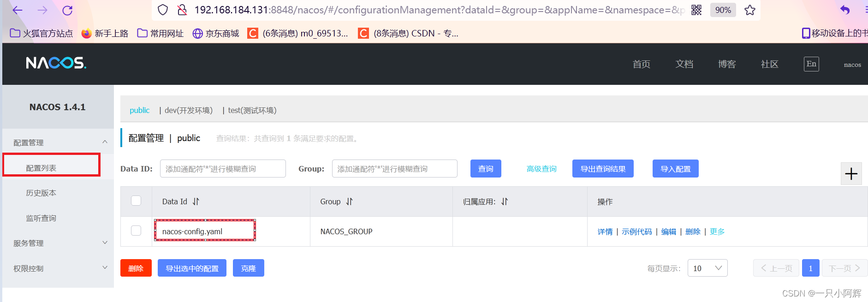
Task: Collapse the 配置管理 sidebar section
Action: click(58, 142)
